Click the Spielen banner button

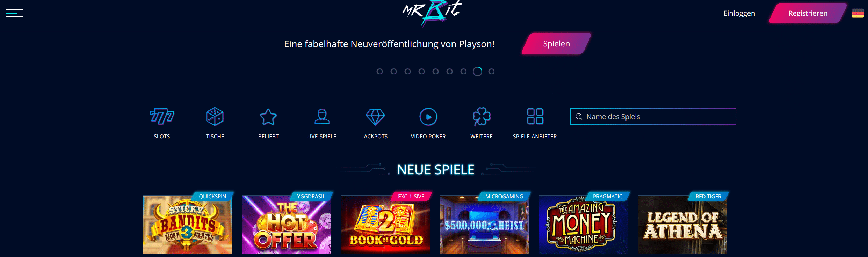[556, 44]
